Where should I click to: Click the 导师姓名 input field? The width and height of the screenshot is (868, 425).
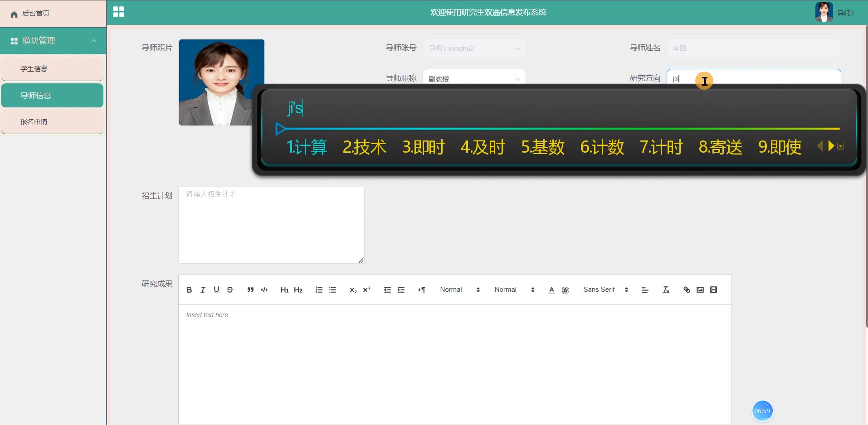click(754, 48)
